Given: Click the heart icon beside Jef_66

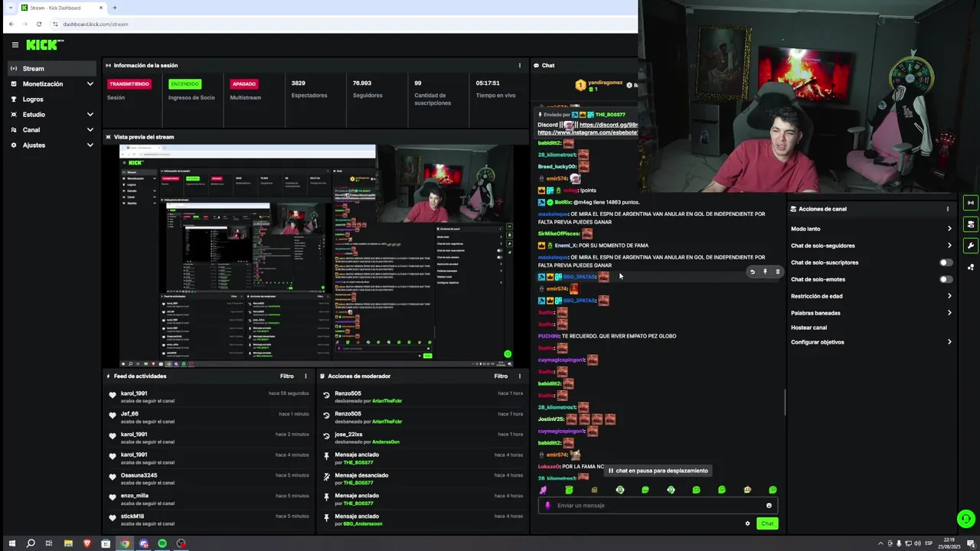Looking at the screenshot, I should pyautogui.click(x=113, y=416).
